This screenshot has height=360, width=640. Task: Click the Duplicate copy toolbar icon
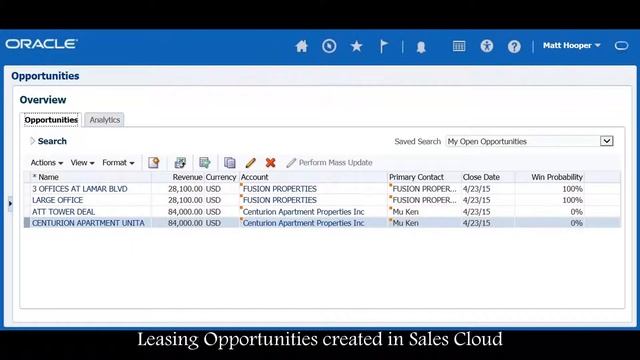click(230, 162)
